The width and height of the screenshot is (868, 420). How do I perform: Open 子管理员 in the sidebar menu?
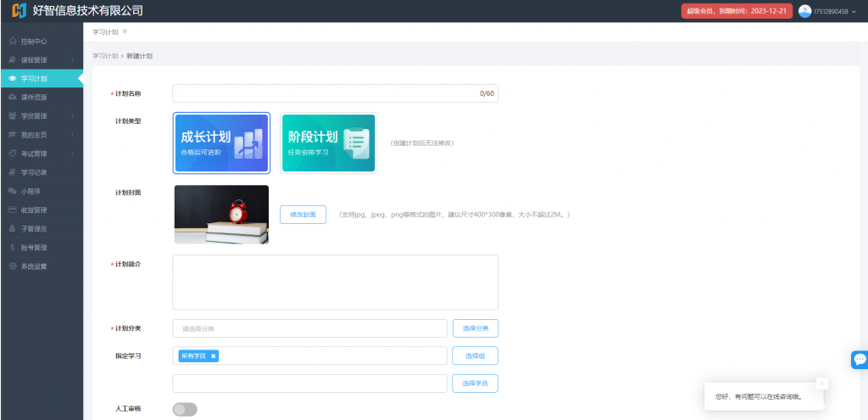tap(34, 228)
